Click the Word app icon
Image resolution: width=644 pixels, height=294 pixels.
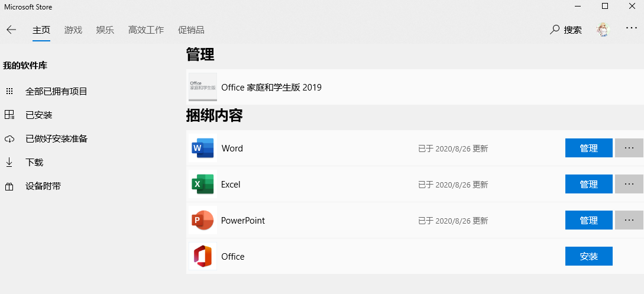pos(202,148)
